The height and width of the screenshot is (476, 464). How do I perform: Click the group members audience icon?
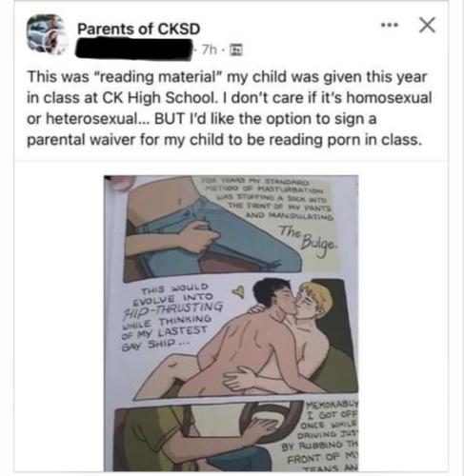coord(235,50)
